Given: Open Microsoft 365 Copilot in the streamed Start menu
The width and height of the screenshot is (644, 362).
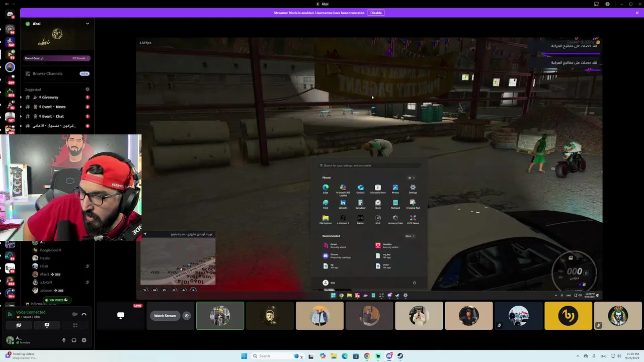Looking at the screenshot, I should [343, 190].
